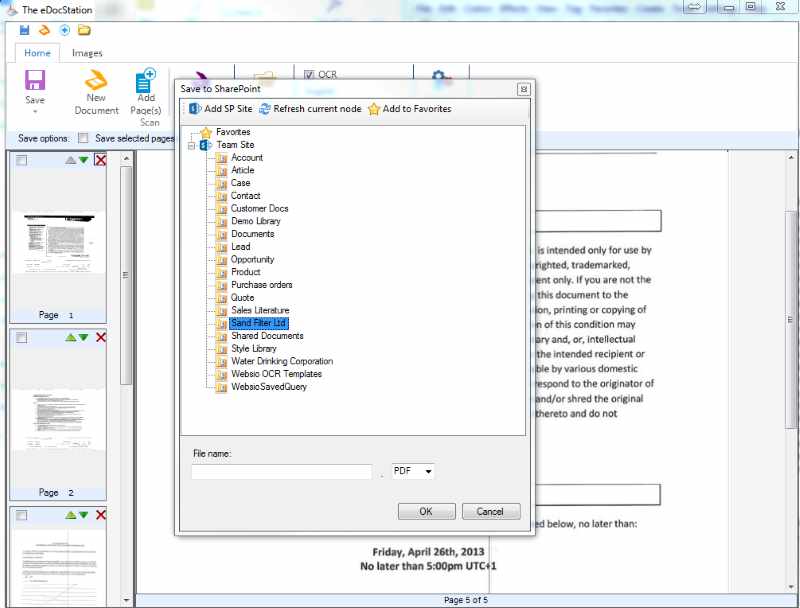Tick the Page 1 thumbnail checkbox
The width and height of the screenshot is (800, 608).
tap(21, 160)
